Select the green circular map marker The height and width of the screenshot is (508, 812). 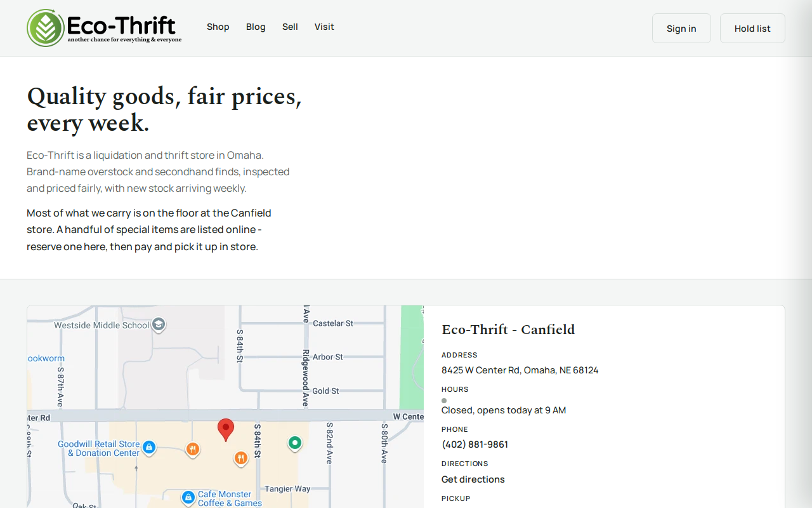[x=294, y=443]
